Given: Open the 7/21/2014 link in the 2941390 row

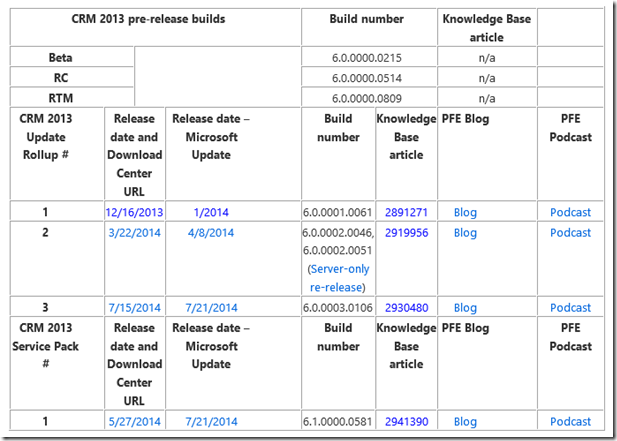Looking at the screenshot, I should (x=211, y=422).
